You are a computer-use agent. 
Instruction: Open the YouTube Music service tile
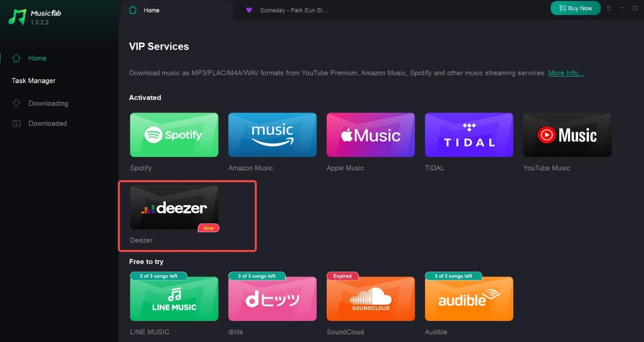coord(567,135)
